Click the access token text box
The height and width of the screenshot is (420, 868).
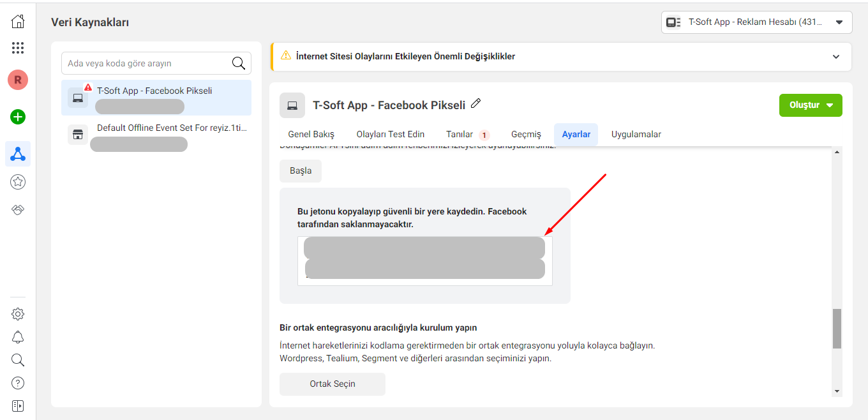pyautogui.click(x=425, y=261)
